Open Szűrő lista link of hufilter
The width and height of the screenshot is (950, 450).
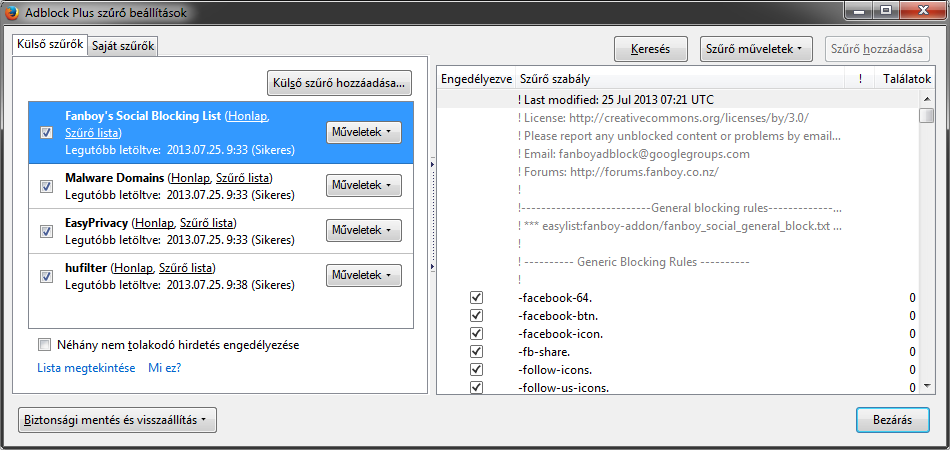point(185,268)
